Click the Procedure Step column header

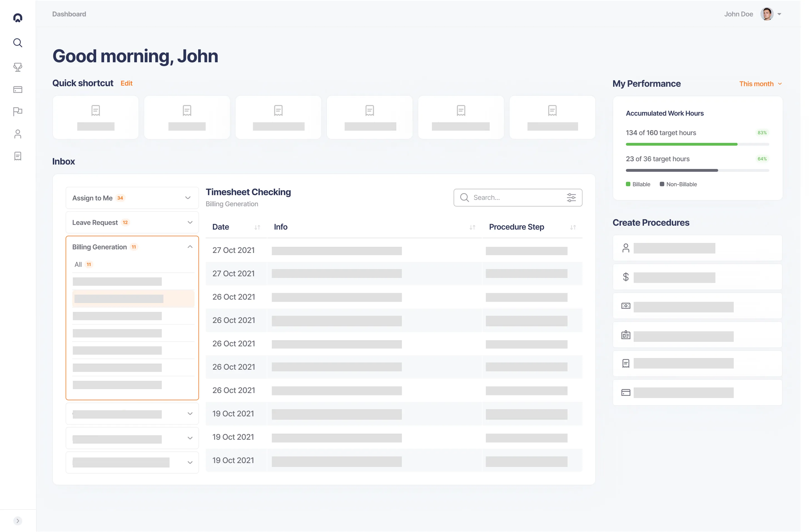pyautogui.click(x=517, y=227)
